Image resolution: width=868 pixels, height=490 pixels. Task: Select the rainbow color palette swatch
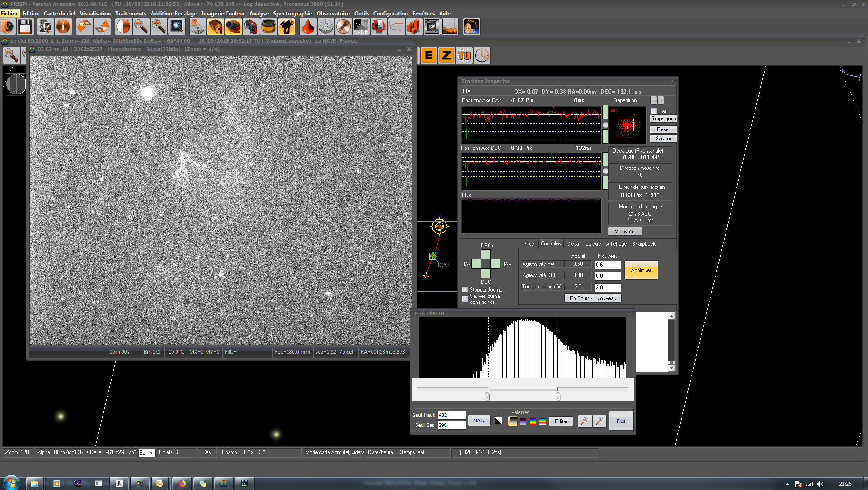click(533, 421)
